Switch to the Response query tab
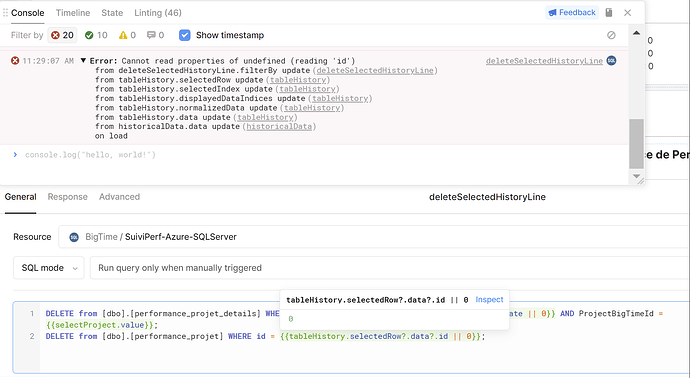 pyautogui.click(x=67, y=197)
